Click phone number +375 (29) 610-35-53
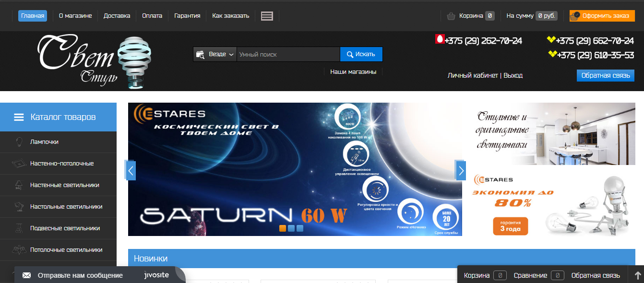 (x=595, y=55)
